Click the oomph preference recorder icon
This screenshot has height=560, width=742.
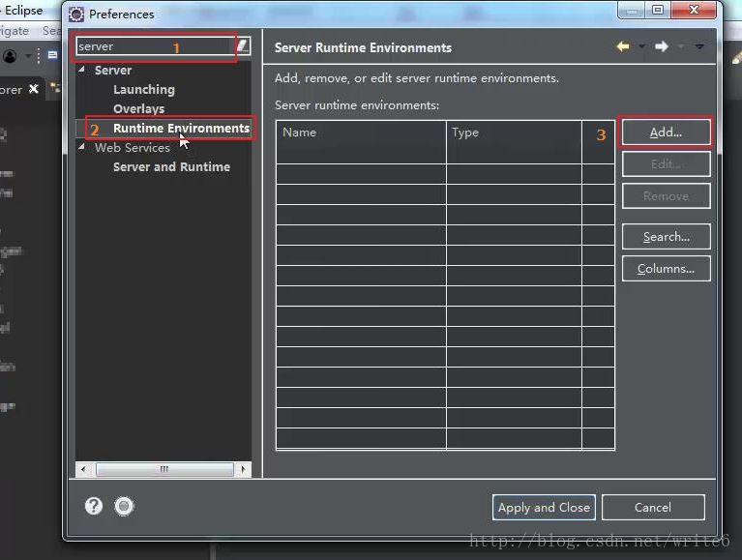click(123, 505)
